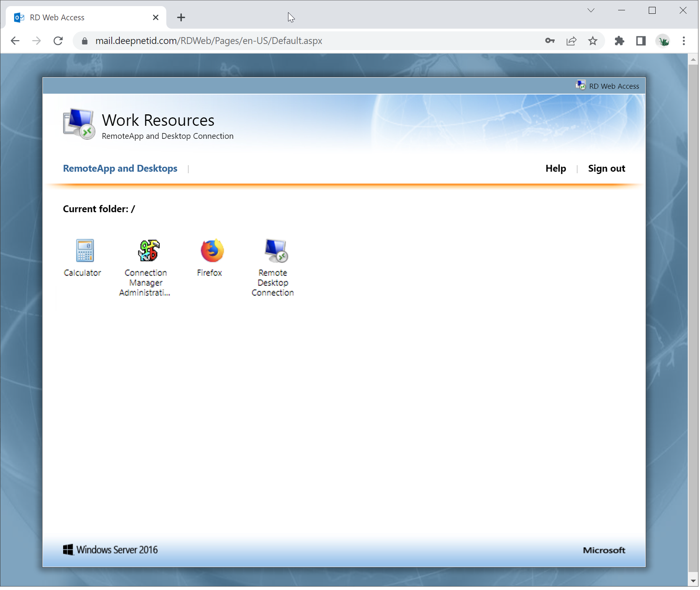Reload the RD Web Access page

[x=58, y=41]
